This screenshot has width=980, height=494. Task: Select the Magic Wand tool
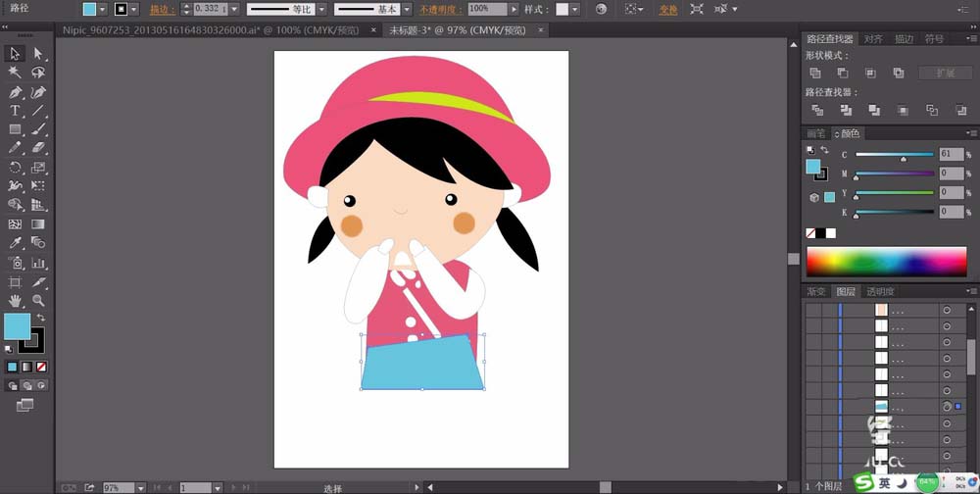click(15, 73)
